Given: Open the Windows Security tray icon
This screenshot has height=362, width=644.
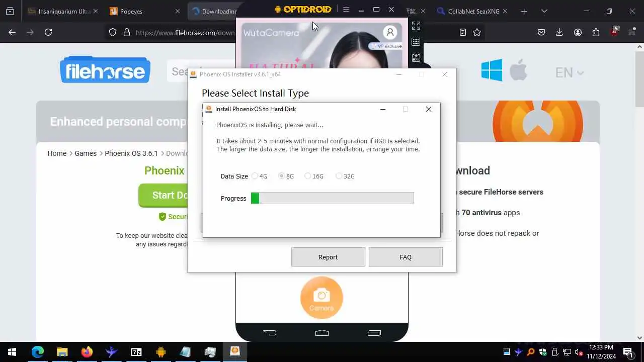Looking at the screenshot, I should 543,352.
